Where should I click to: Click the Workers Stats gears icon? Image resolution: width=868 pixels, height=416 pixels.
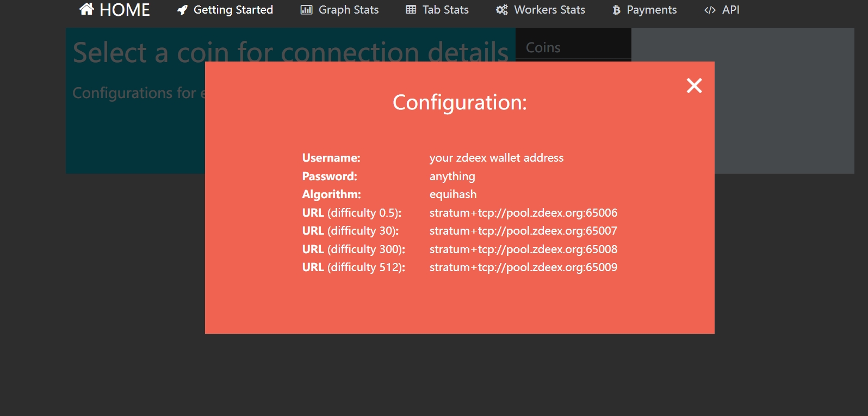[501, 10]
